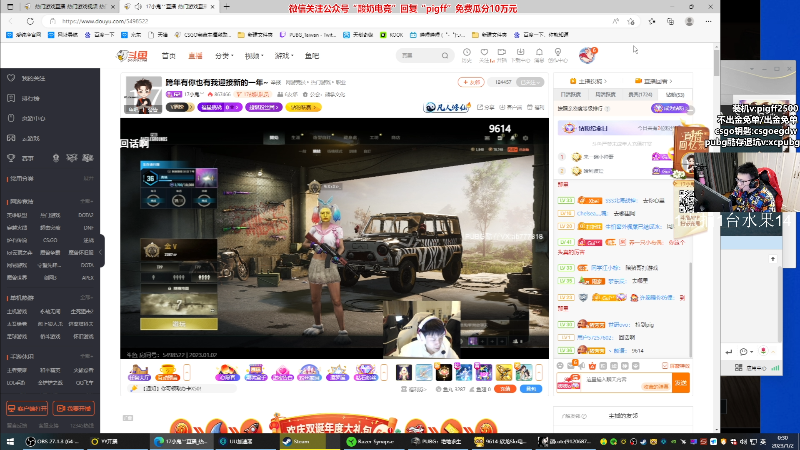
Task: Click the red gift-bag icon in chat toolbar
Action: [592, 366]
